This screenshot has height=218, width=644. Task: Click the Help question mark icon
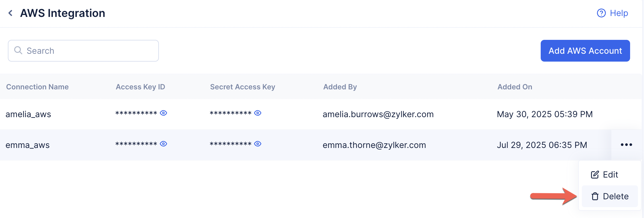(601, 13)
